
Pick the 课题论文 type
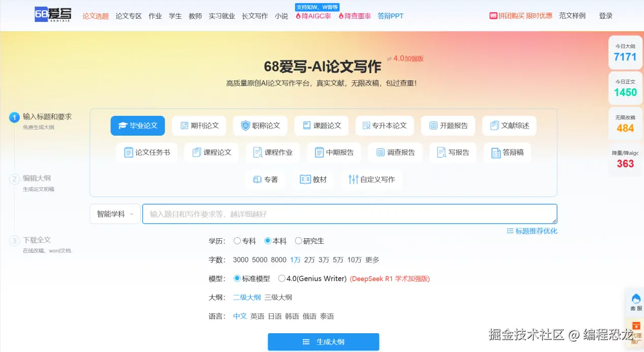pyautogui.click(x=321, y=125)
